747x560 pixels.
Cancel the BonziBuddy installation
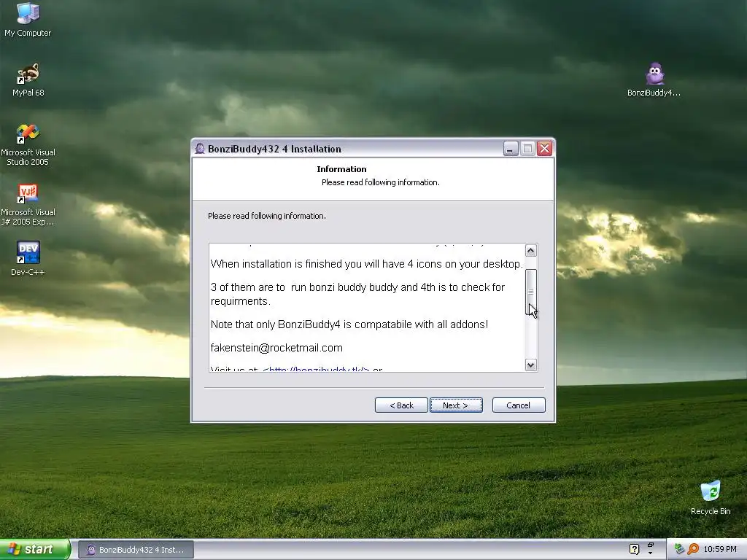pyautogui.click(x=519, y=405)
